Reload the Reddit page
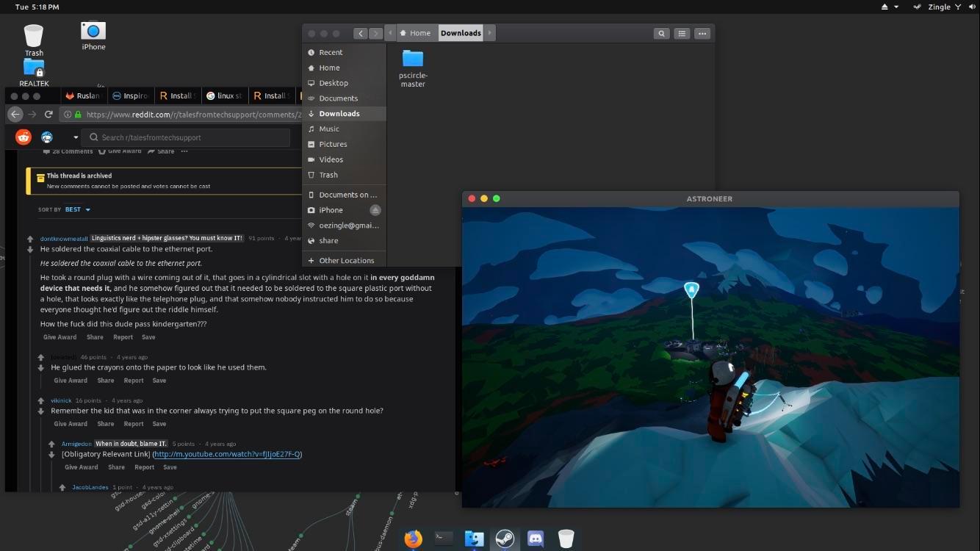 click(x=48, y=114)
